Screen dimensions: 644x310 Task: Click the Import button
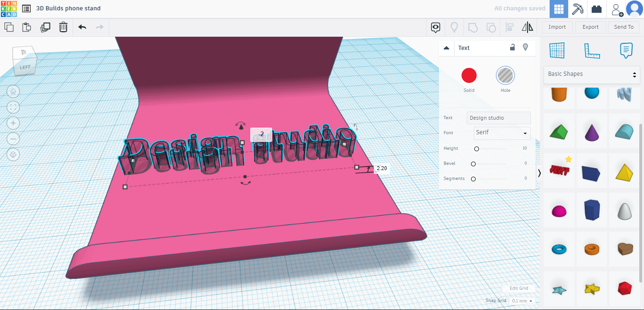click(x=557, y=27)
